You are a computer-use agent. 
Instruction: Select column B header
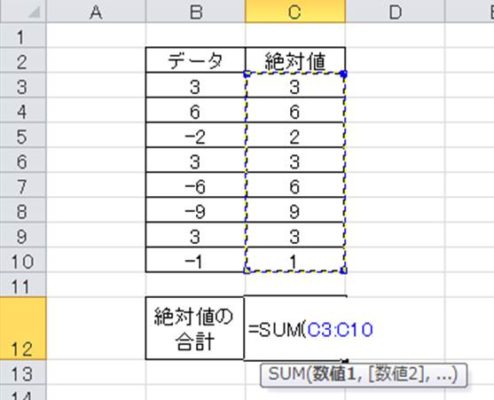[196, 11]
